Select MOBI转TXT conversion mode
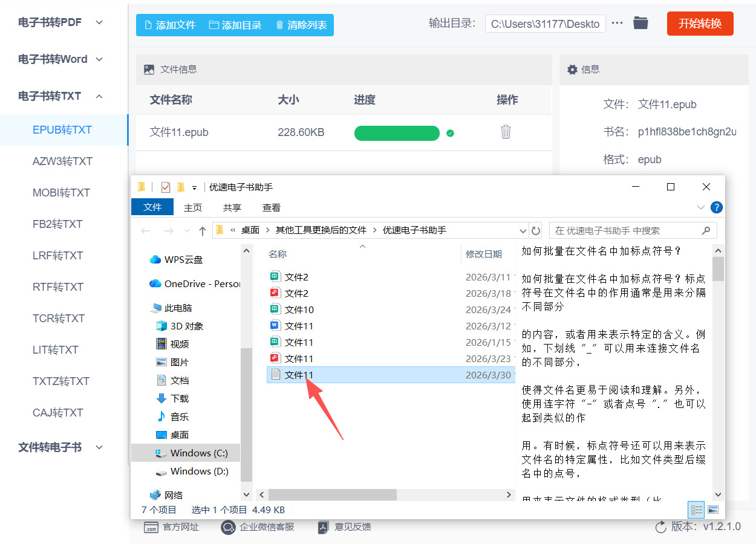 click(x=62, y=193)
